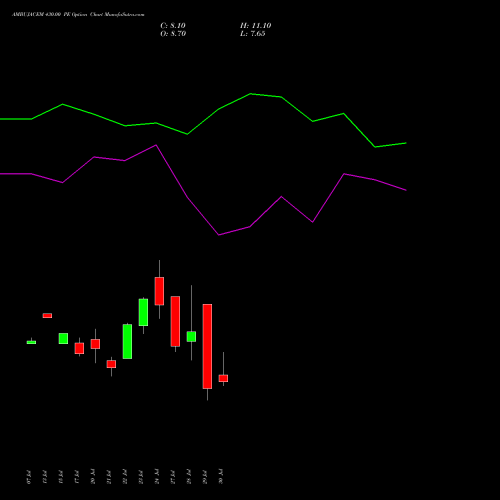Image resolution: width=500 pixels, height=500 pixels.
Task: Click the AMBUJACEM 420.00 PE chart title
Action: pos(78,15)
